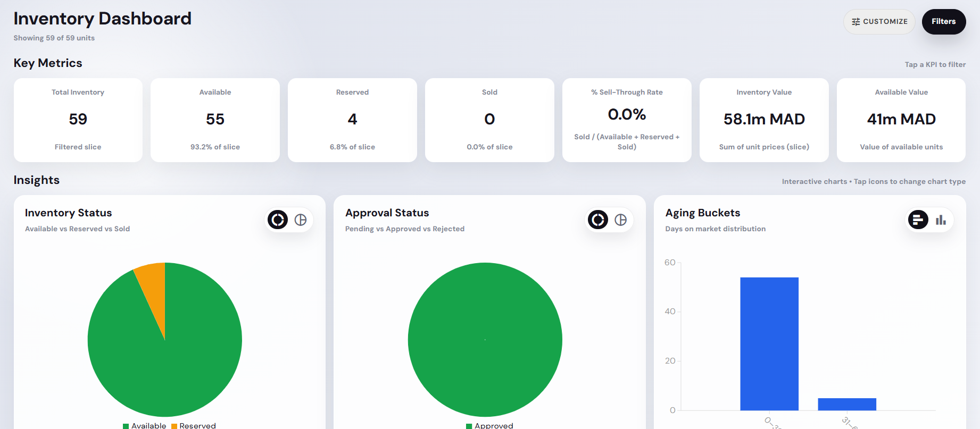The width and height of the screenshot is (980, 429).
Task: Select the Inventory Value KPI card
Action: pos(764,120)
